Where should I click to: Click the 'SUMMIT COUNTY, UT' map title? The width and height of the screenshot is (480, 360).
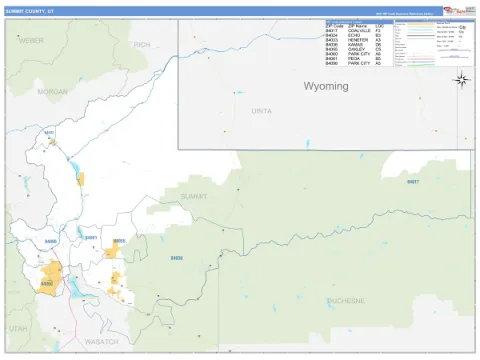pos(29,11)
